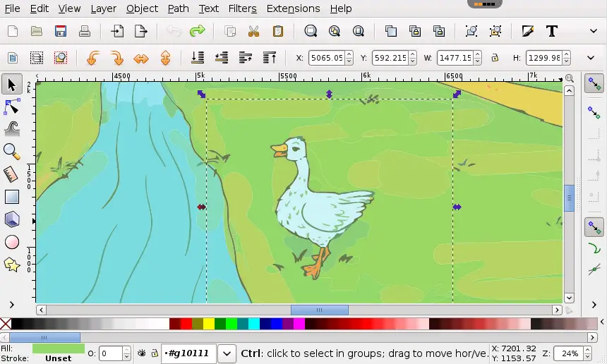
Task: Toggle current layer visibility eye
Action: tap(141, 353)
